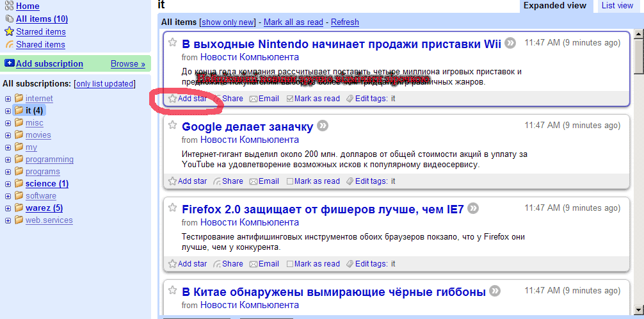The width and height of the screenshot is (644, 319).
Task: Open the programming folder link
Action: [49, 159]
